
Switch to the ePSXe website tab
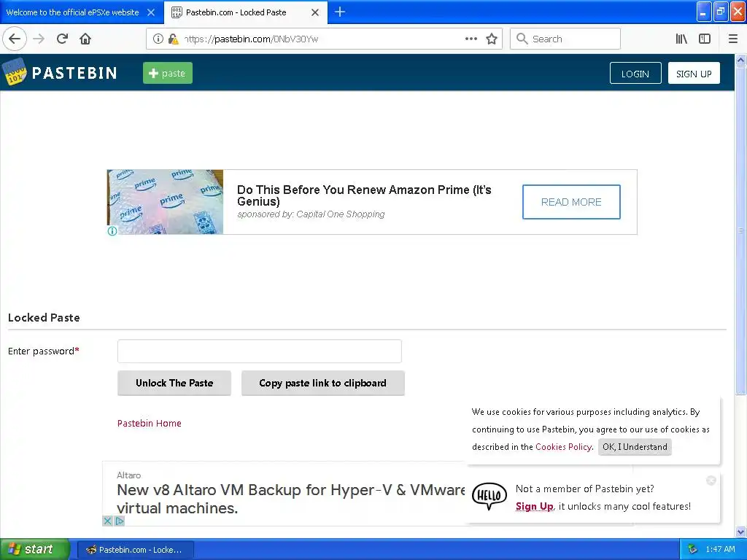(x=72, y=12)
